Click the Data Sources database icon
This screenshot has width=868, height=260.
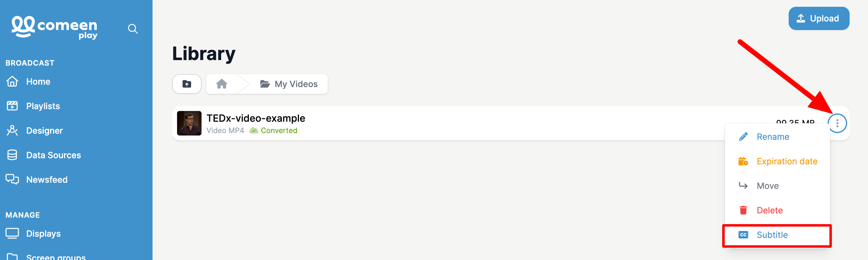(x=12, y=155)
